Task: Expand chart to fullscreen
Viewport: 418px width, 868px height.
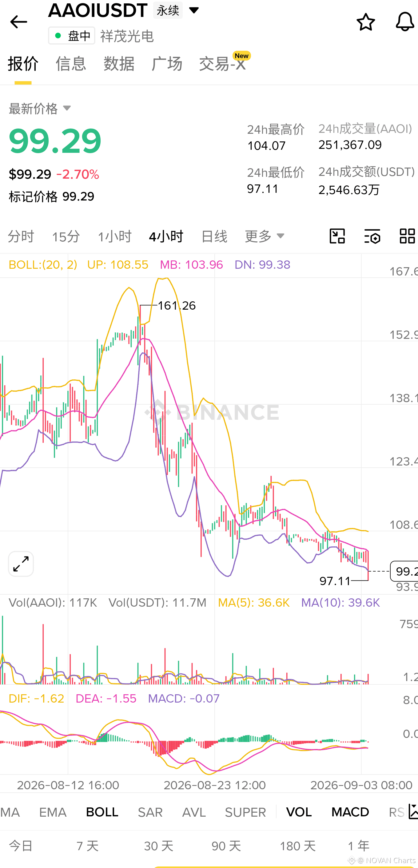Action: 21,564
